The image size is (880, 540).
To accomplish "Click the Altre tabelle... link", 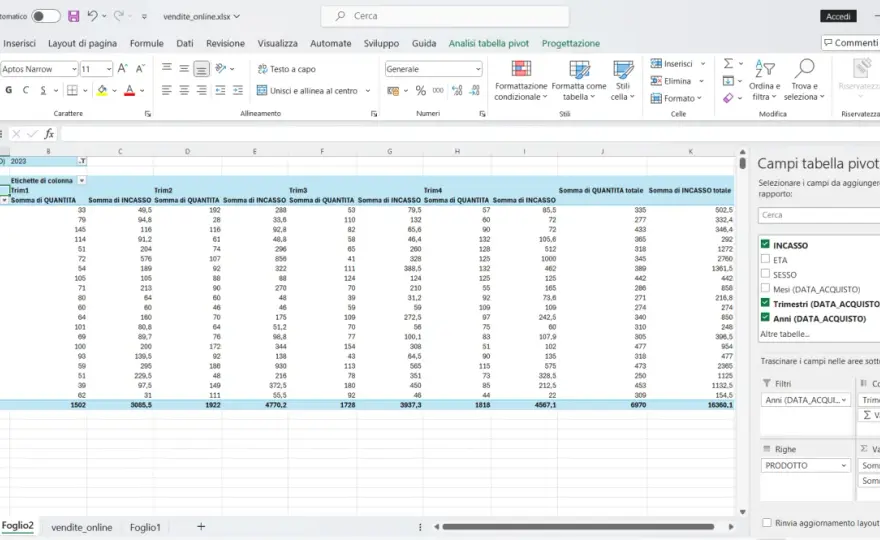I will coord(785,334).
